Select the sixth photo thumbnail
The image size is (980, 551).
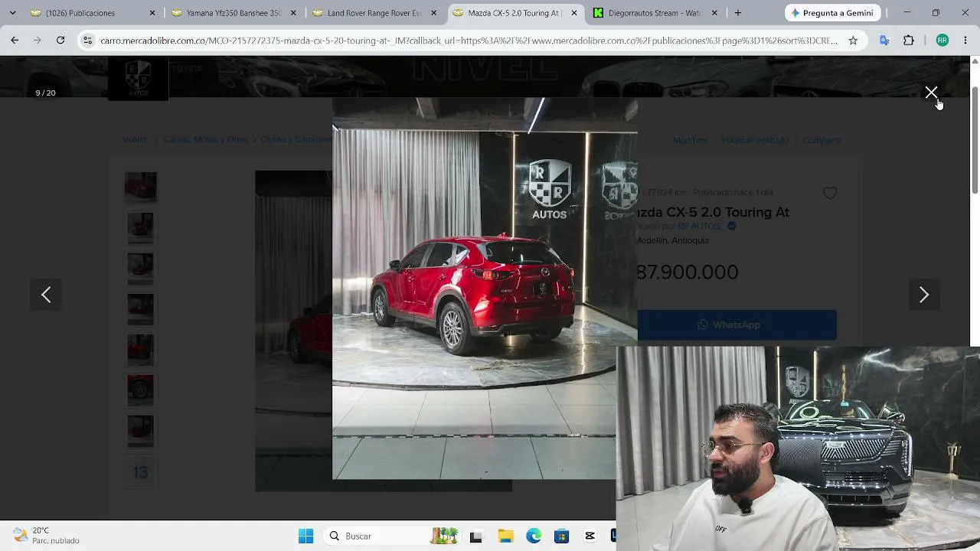[141, 390]
